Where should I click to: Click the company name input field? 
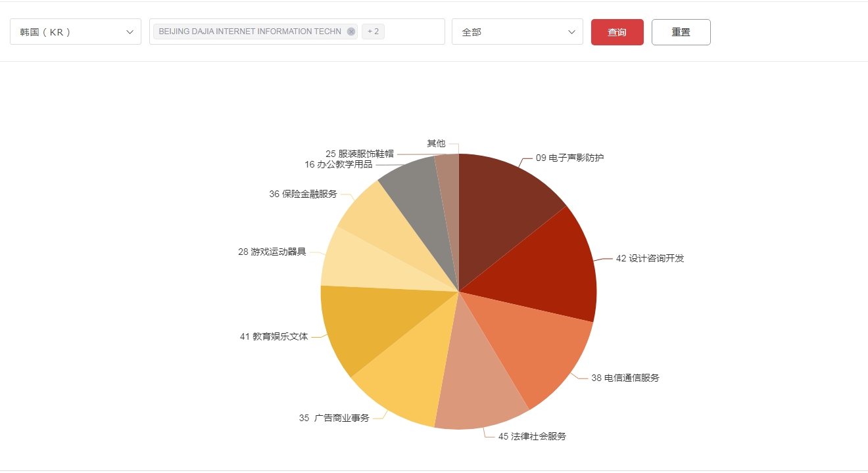tap(408, 31)
